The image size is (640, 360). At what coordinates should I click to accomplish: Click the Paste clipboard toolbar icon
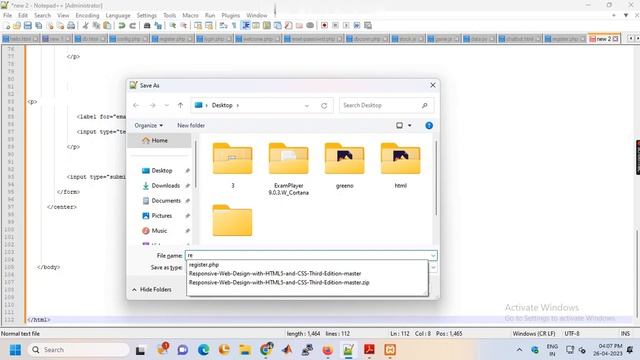click(x=107, y=25)
